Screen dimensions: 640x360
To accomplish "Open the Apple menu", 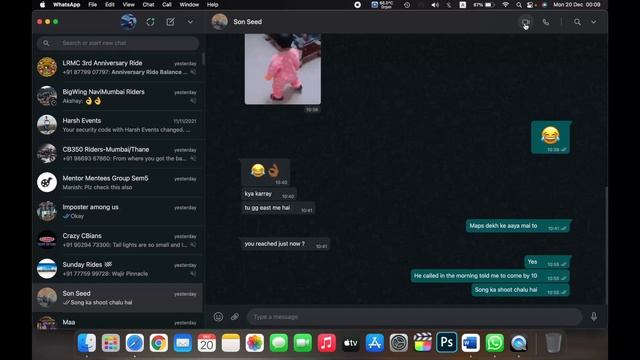I will [42, 5].
